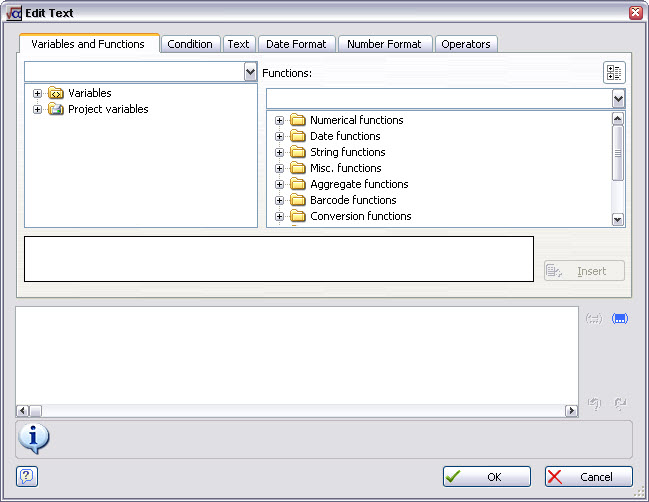This screenshot has width=649, height=502.
Task: Click the Project variables folder icon
Action: pyautogui.click(x=56, y=109)
